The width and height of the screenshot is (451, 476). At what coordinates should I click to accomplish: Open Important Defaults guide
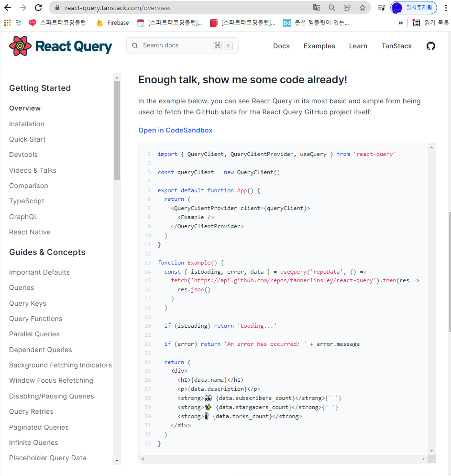[x=39, y=272]
